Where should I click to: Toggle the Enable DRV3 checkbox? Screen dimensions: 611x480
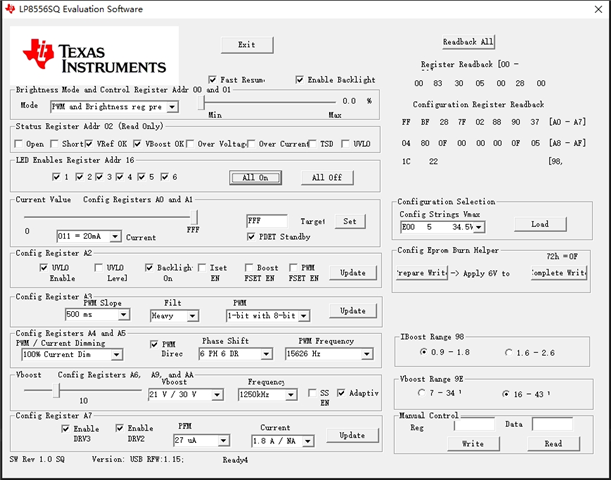65,429
